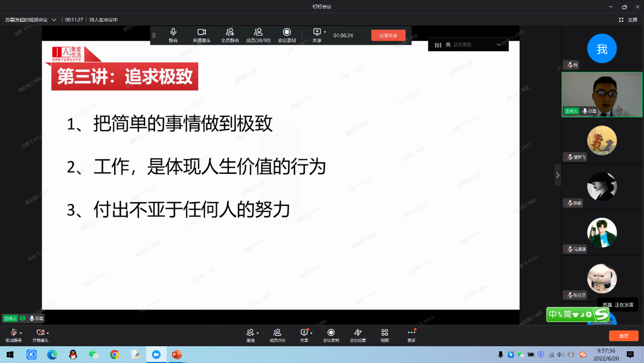Open PowerPoint from the Windows taskbar
Screen dimensions: 644x363
[177, 354]
